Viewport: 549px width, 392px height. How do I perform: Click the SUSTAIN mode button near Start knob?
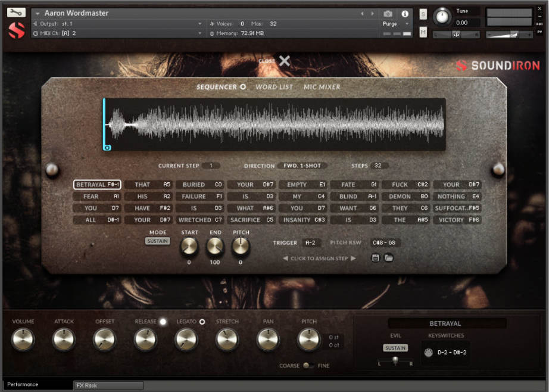coord(157,241)
